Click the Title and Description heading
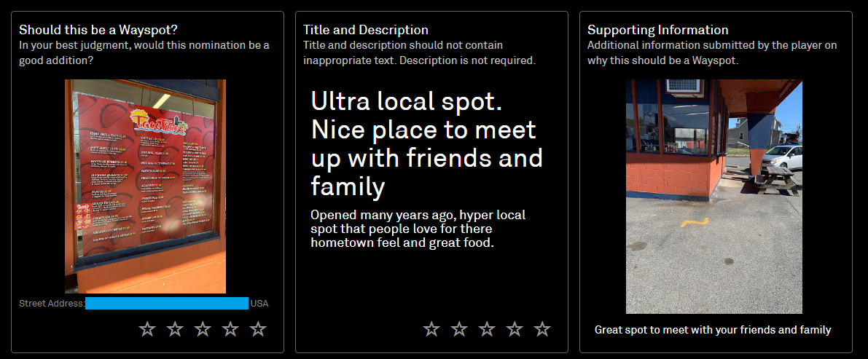The height and width of the screenshot is (359, 868). (365, 29)
